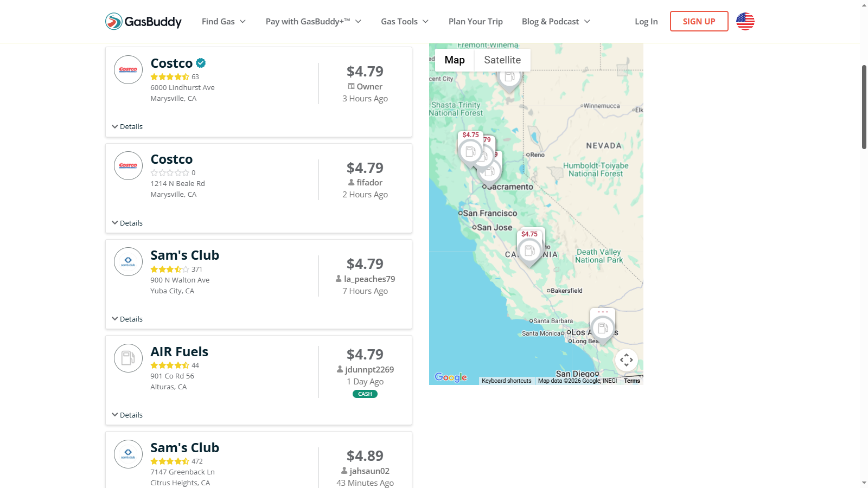This screenshot has width=868, height=488.
Task: Open map camera controls
Action: coord(626,360)
